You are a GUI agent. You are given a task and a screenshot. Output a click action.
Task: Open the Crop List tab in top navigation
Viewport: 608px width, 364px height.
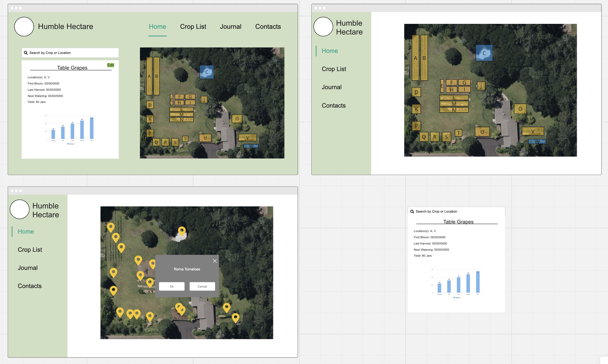[193, 27]
